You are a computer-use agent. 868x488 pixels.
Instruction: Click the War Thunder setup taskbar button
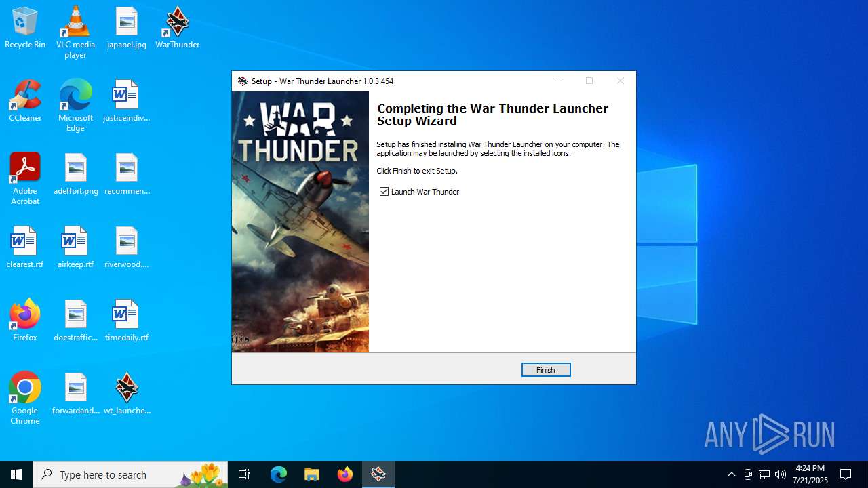click(x=378, y=474)
